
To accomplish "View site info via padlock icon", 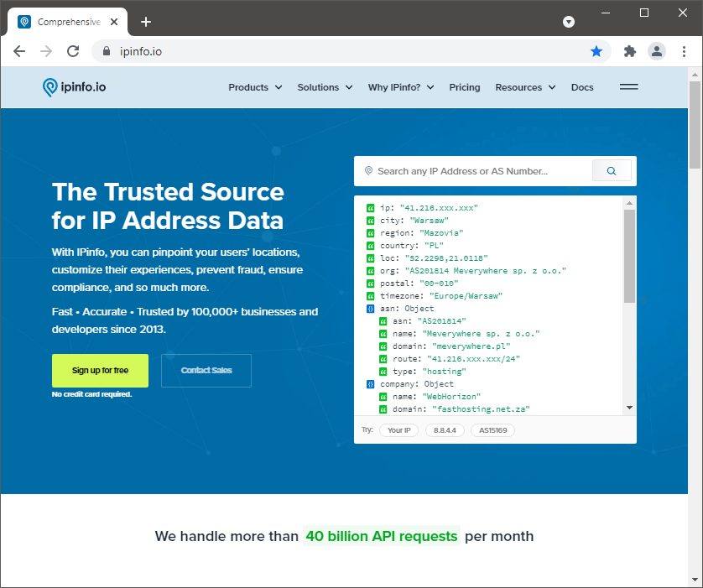I will 107,51.
